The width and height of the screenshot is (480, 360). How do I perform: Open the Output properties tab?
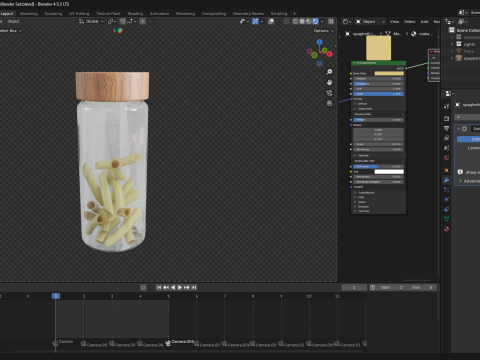pyautogui.click(x=447, y=128)
